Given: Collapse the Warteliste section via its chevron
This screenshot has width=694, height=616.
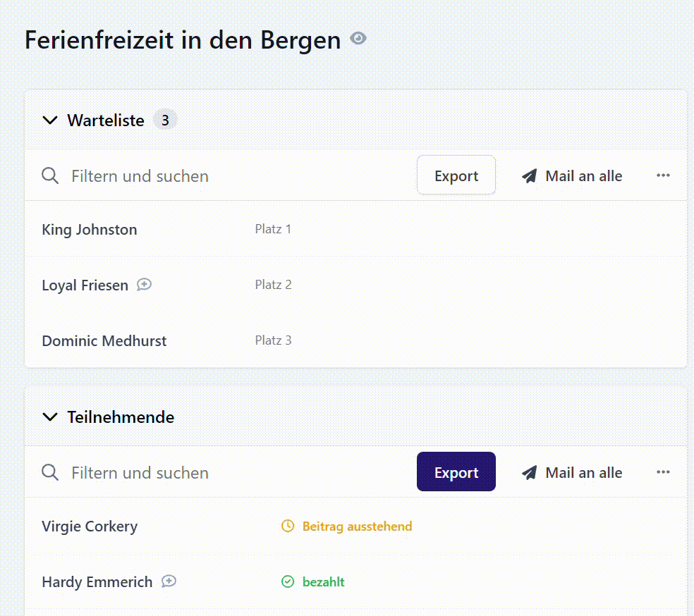Looking at the screenshot, I should coord(49,120).
